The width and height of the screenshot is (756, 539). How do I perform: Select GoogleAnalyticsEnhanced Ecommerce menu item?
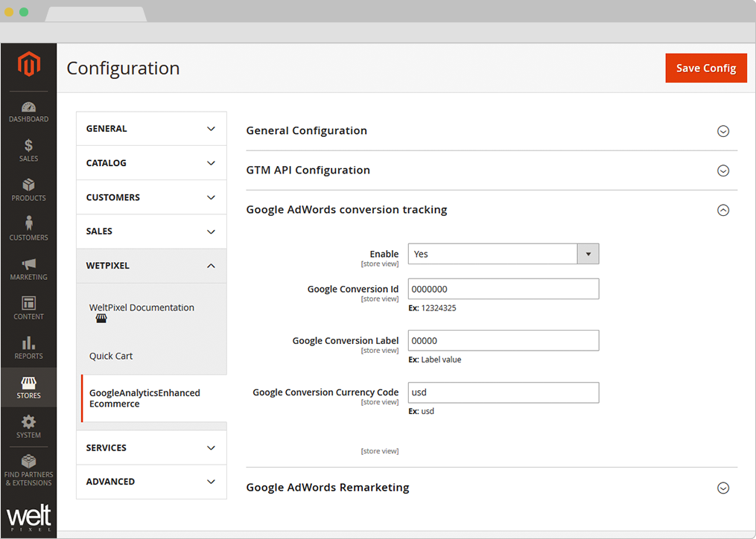pyautogui.click(x=144, y=398)
